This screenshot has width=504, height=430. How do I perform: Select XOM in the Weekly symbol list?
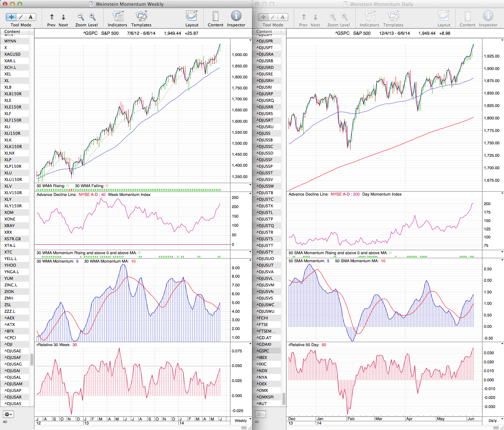click(x=9, y=212)
